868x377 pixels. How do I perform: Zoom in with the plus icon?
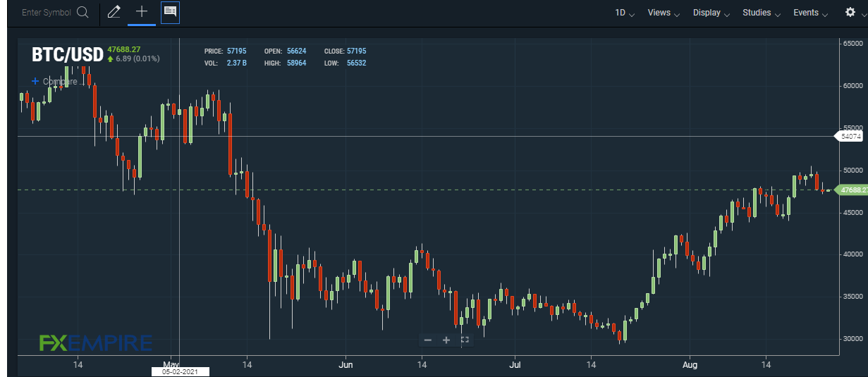[x=446, y=340]
